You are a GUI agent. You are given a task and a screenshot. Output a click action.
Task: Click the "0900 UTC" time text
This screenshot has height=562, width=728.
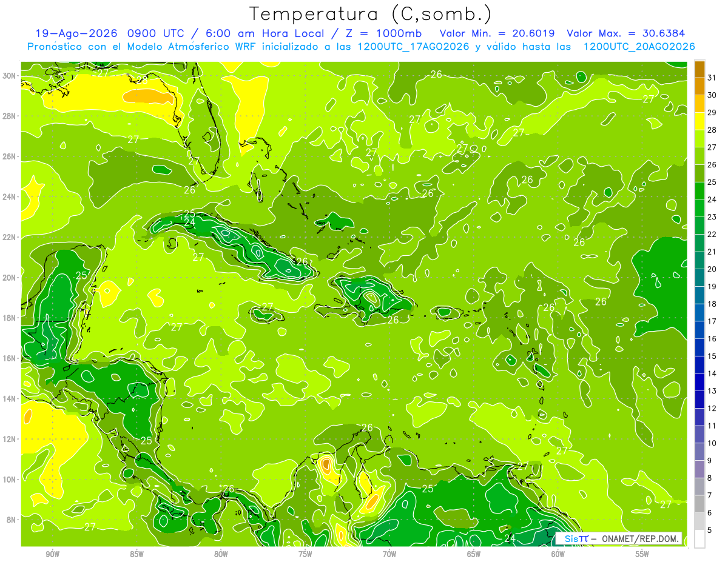point(157,33)
